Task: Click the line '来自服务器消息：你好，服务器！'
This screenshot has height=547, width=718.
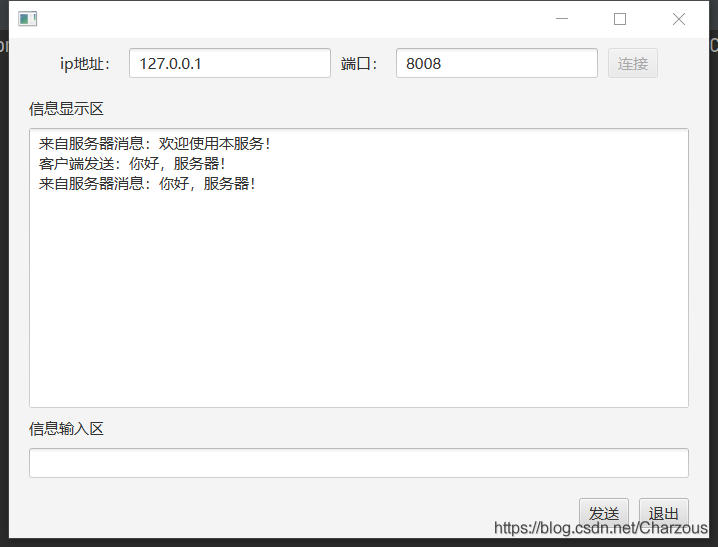Action: point(147,184)
